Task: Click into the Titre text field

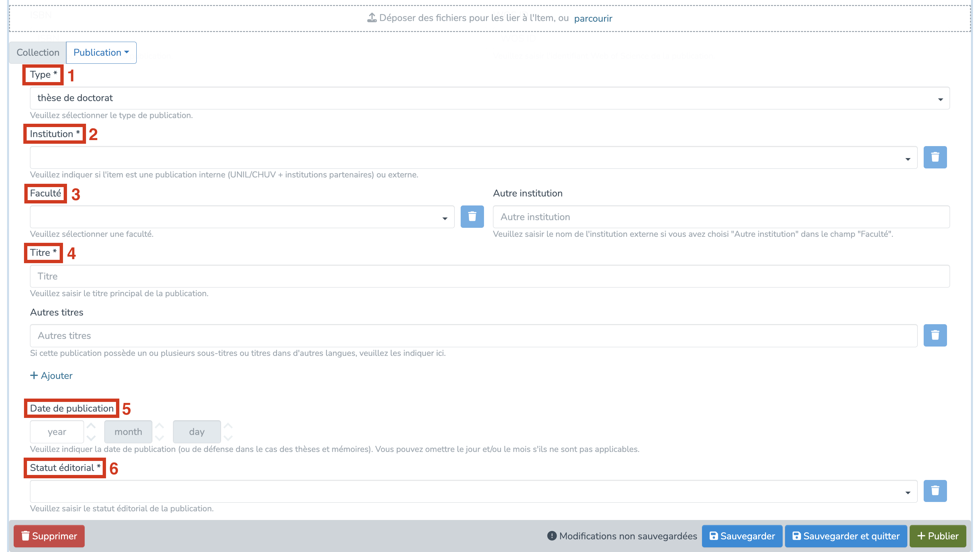Action: click(x=489, y=277)
